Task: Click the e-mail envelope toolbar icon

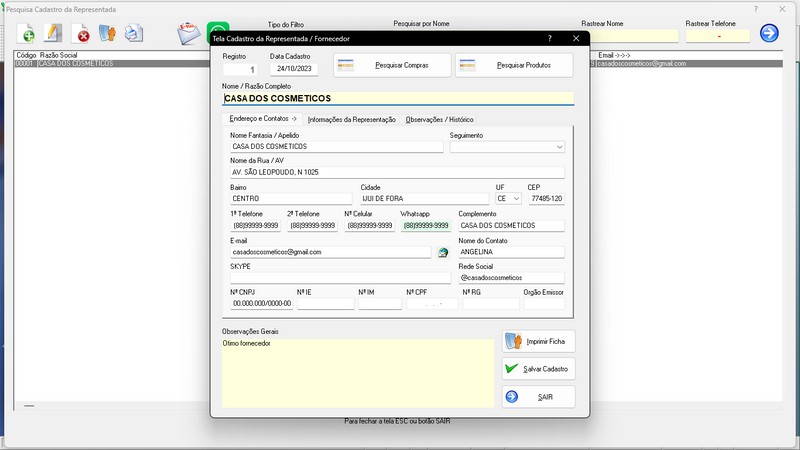Action: [x=189, y=33]
